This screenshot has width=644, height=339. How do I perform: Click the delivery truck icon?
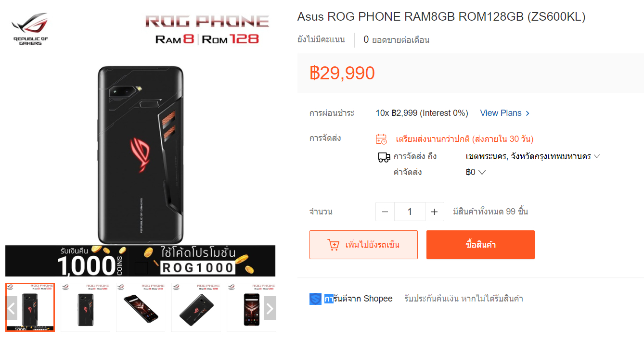click(x=384, y=157)
